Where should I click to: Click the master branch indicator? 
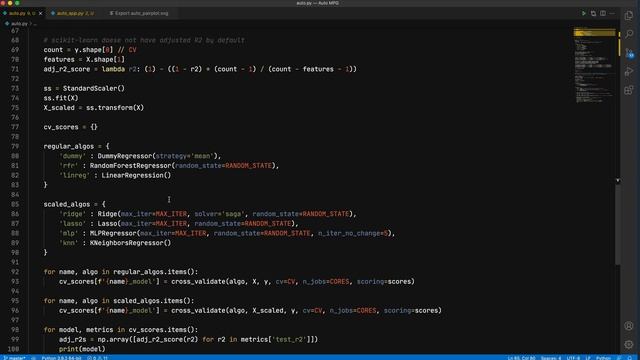14,358
